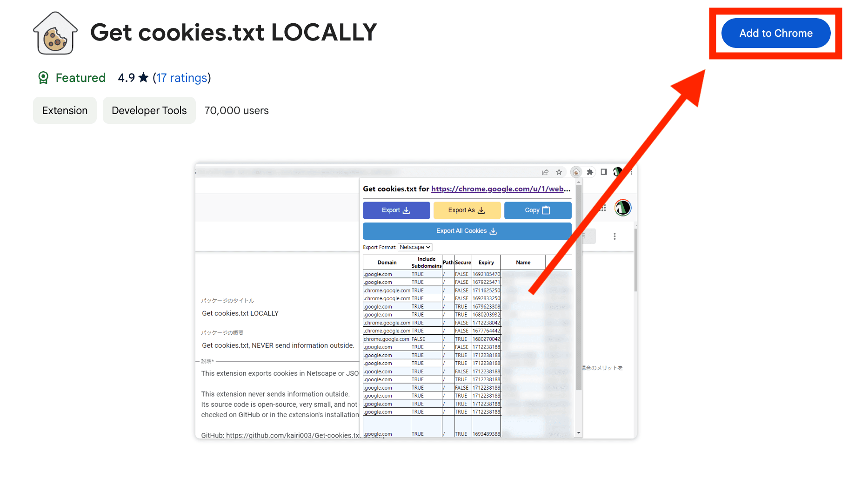Select the share icon in the browser toolbar
Screen dimensions: 868x486
pyautogui.click(x=545, y=172)
